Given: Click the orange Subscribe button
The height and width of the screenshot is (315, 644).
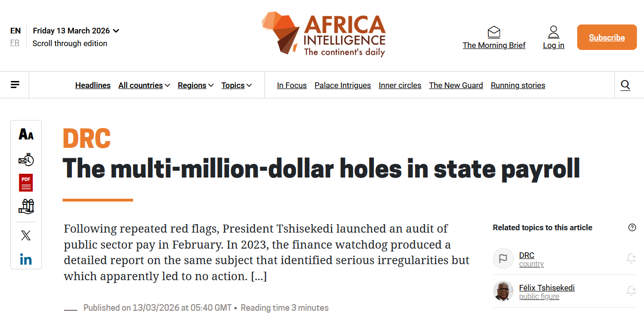Looking at the screenshot, I should click(x=607, y=38).
